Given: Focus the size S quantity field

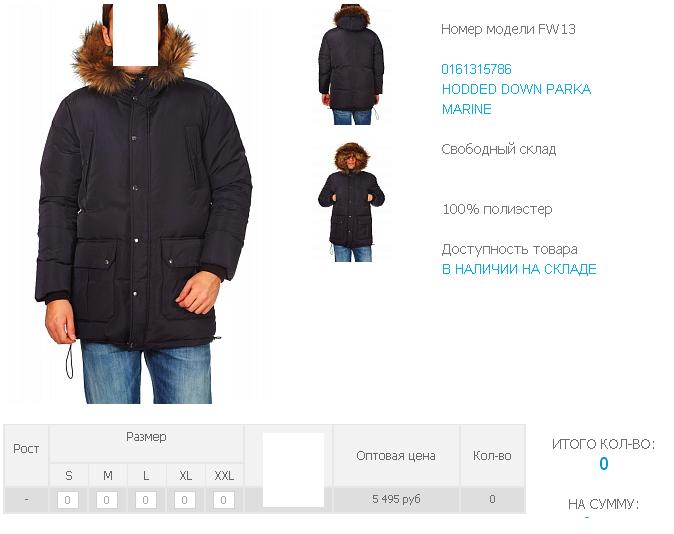Looking at the screenshot, I should coord(68,500).
